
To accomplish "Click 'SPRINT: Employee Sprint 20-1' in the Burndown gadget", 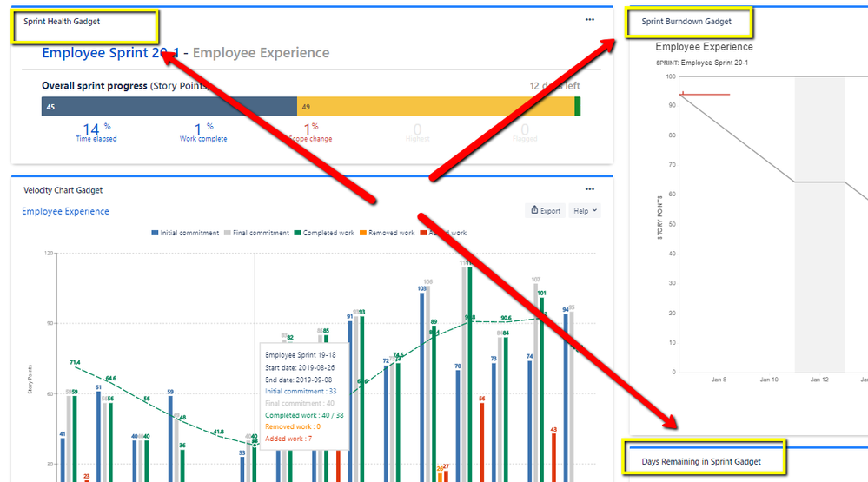I will tap(702, 63).
